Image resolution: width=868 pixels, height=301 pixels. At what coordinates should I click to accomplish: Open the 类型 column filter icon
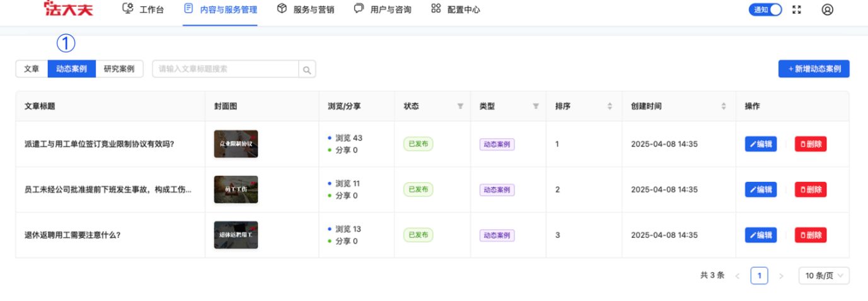pyautogui.click(x=536, y=106)
